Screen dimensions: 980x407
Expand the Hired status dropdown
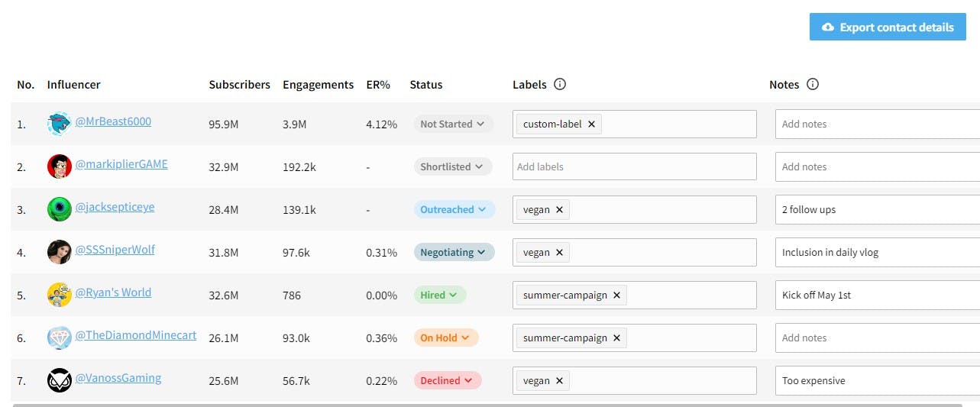tap(439, 295)
